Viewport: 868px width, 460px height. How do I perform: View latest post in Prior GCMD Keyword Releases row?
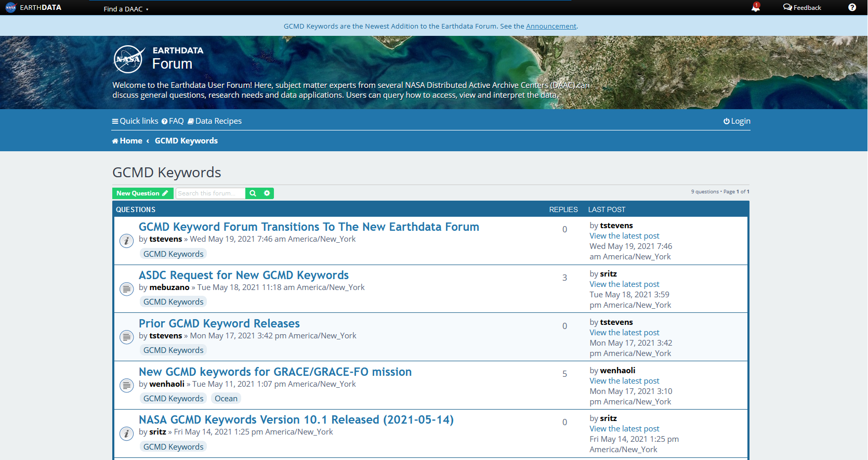(624, 333)
